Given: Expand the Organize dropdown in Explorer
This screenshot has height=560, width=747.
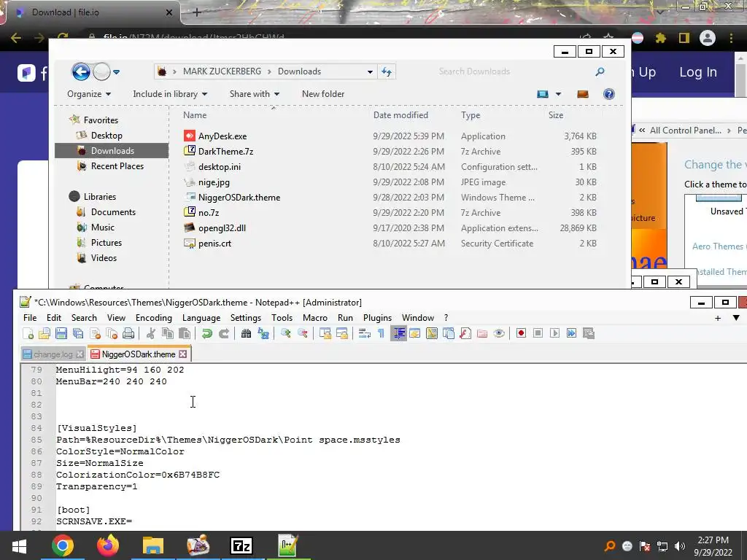Looking at the screenshot, I should [x=89, y=94].
